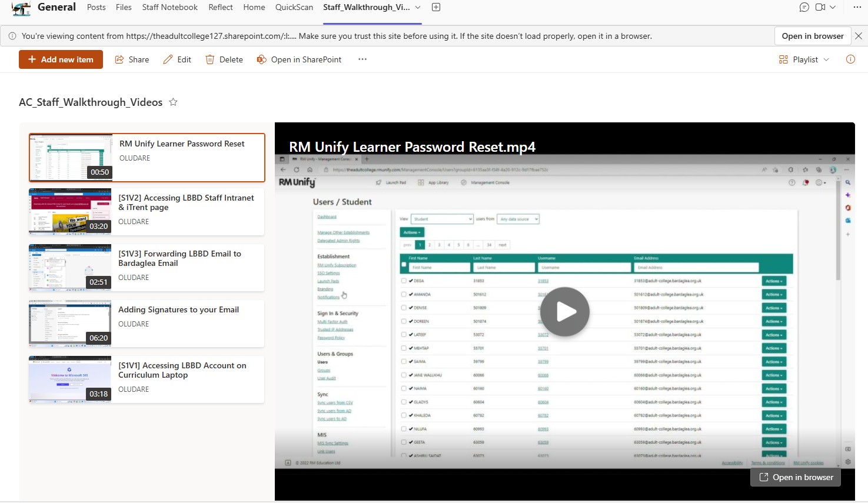Open the Staff Notebook tab
The width and height of the screenshot is (868, 503).
[x=170, y=7]
